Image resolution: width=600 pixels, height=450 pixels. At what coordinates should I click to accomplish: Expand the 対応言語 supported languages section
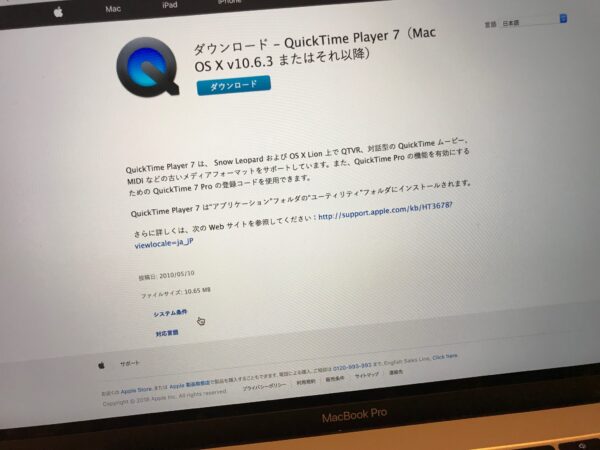(167, 333)
